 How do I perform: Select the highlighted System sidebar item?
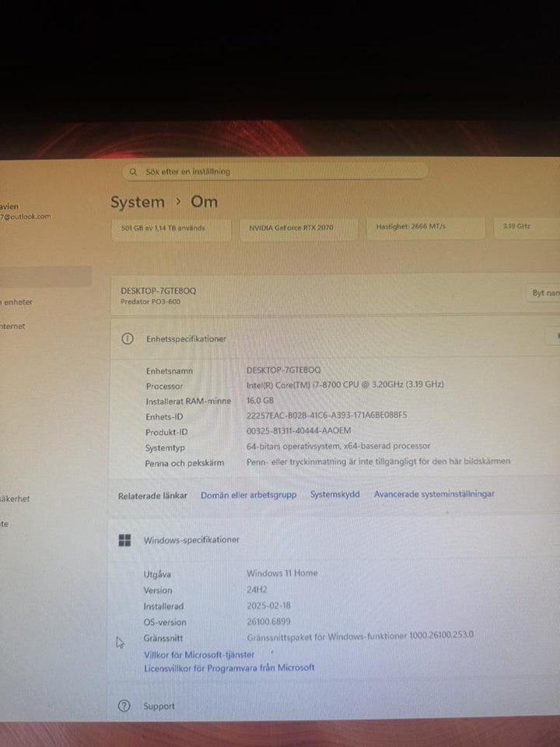coord(46,276)
